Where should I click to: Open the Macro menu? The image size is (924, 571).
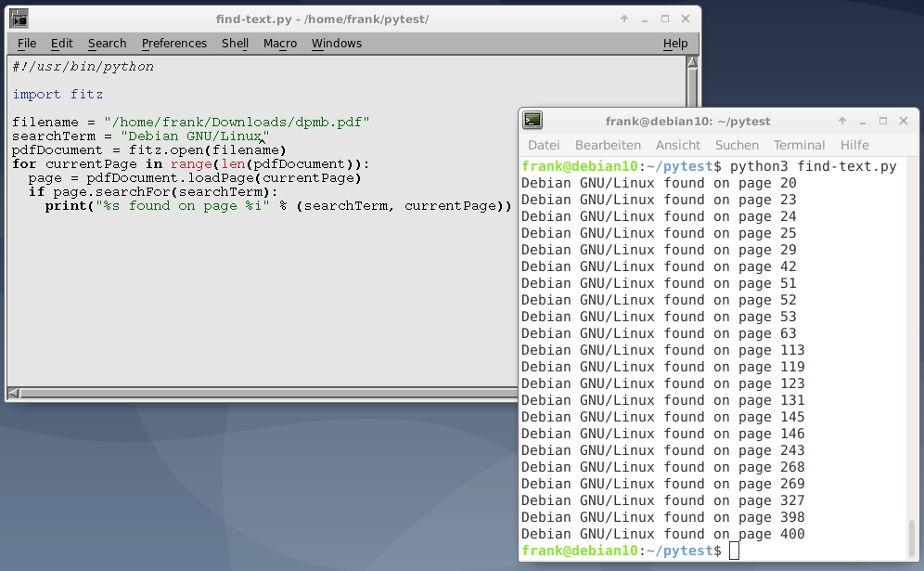280,43
